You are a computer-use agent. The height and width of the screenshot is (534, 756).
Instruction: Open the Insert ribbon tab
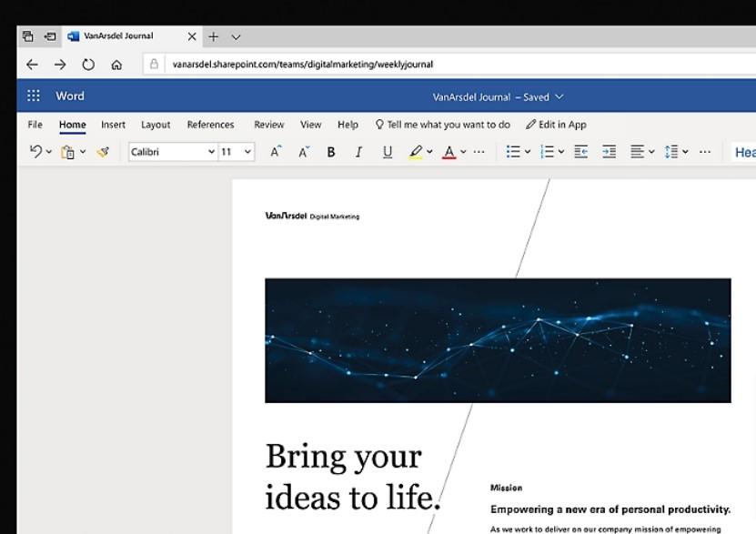tap(113, 125)
